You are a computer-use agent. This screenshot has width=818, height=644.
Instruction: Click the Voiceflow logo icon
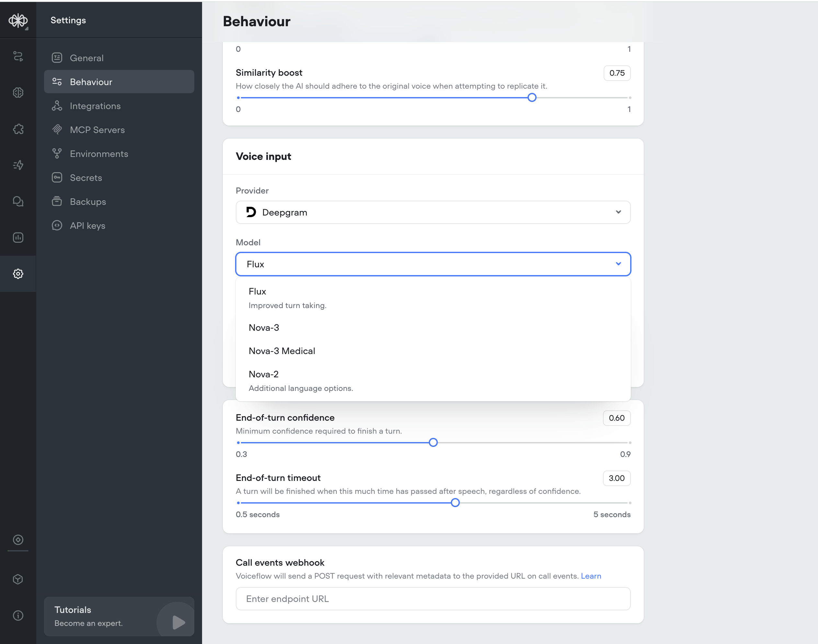click(18, 20)
